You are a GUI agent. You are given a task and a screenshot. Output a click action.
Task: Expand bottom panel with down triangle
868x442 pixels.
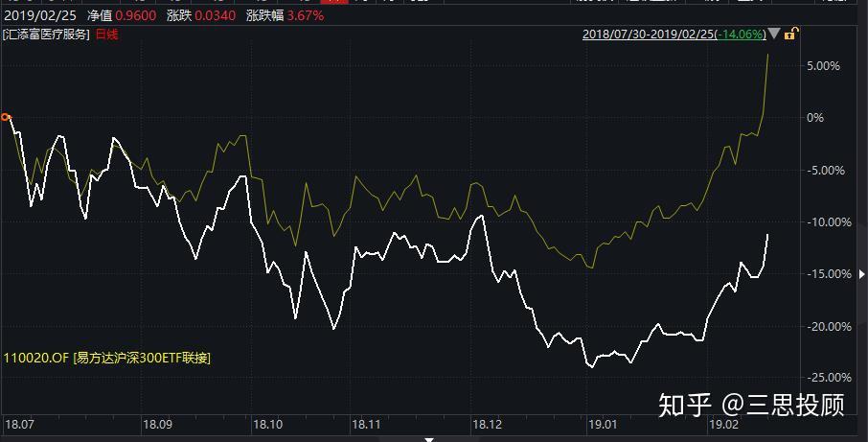[429, 439]
